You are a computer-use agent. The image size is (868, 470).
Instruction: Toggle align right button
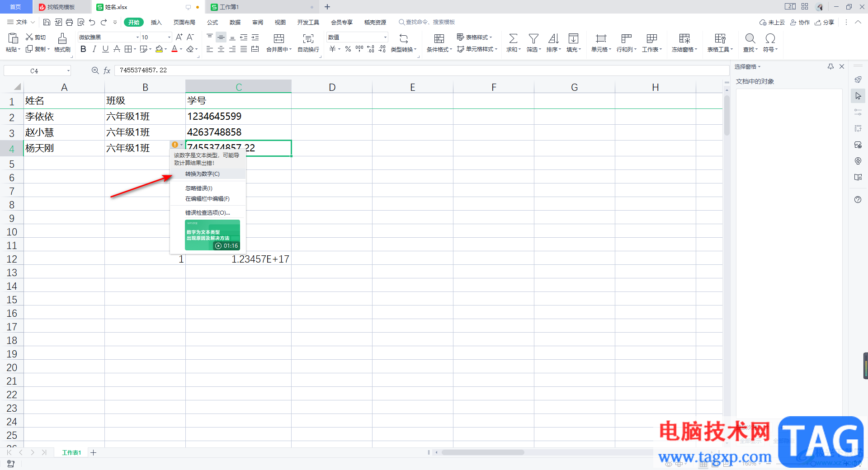232,49
